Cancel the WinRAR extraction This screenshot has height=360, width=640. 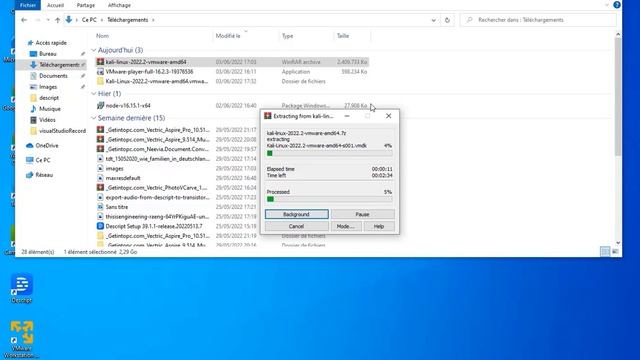(297, 226)
